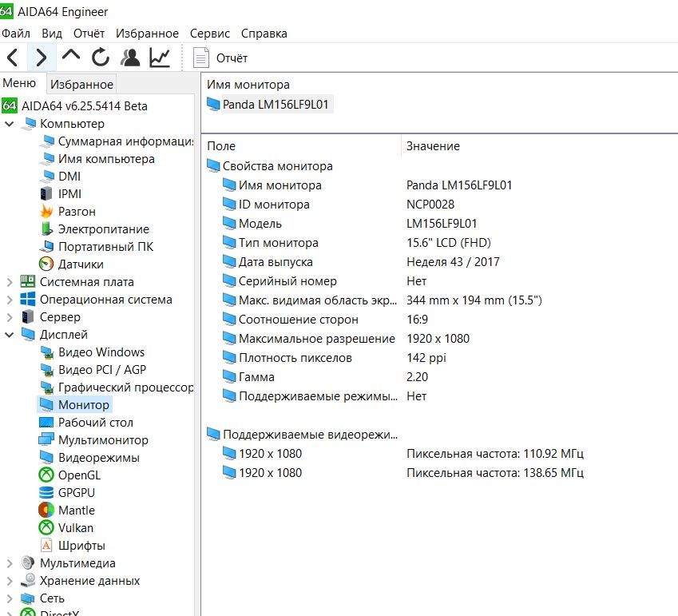The height and width of the screenshot is (616, 678).
Task: Select the 1920 x 1080 row with 138.65 МГц
Action: coord(402,472)
